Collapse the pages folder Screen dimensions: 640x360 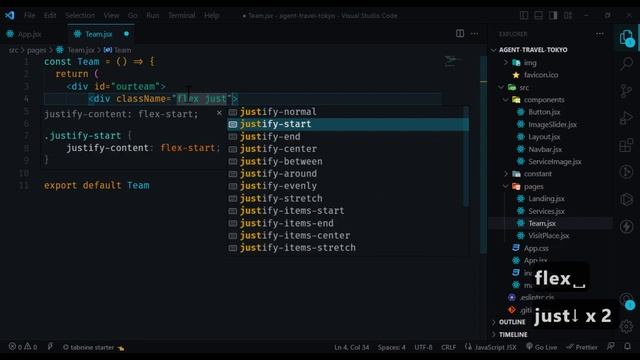click(x=533, y=187)
